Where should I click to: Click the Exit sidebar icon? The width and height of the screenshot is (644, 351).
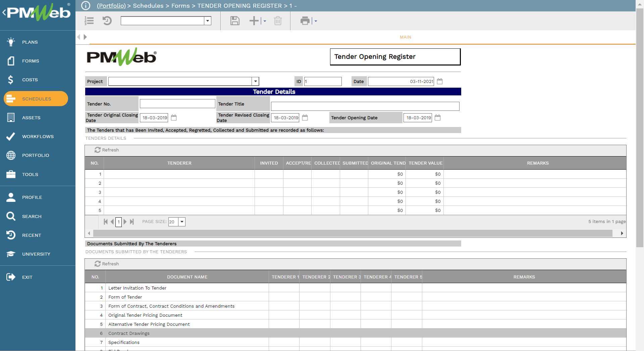11,277
